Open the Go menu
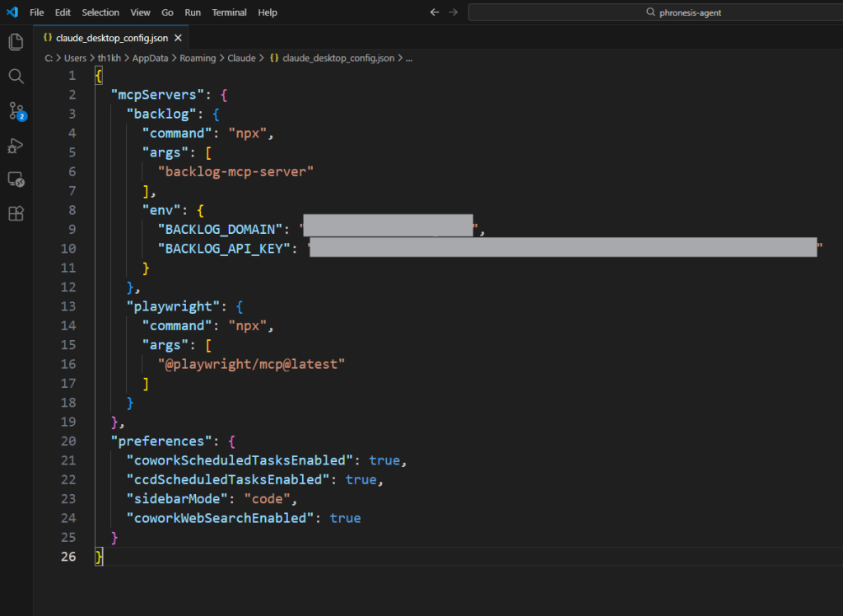 (x=167, y=12)
